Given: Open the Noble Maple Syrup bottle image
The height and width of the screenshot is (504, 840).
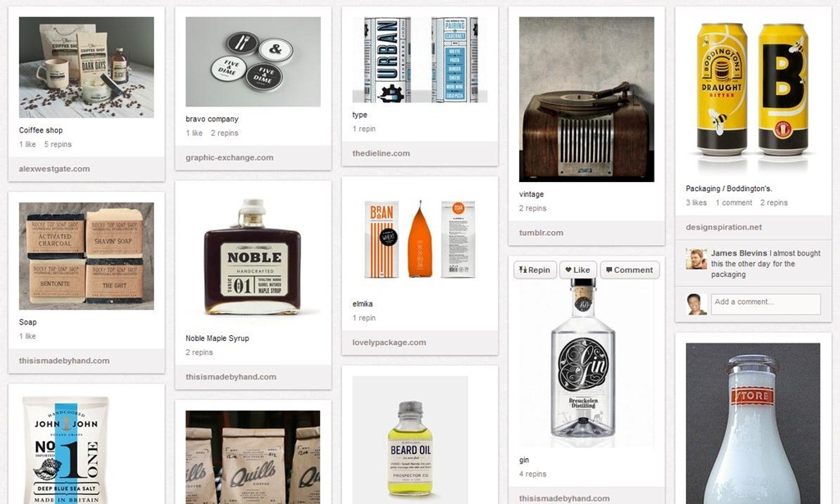Looking at the screenshot, I should 253,258.
